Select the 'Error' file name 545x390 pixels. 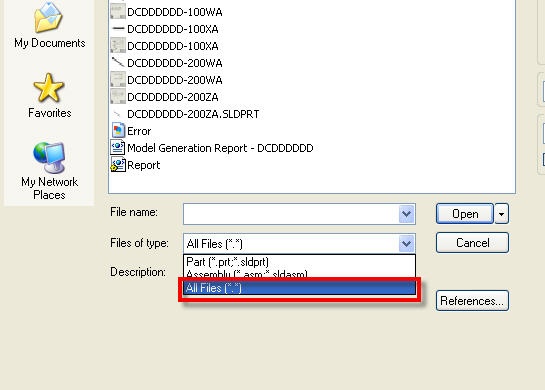(x=139, y=131)
